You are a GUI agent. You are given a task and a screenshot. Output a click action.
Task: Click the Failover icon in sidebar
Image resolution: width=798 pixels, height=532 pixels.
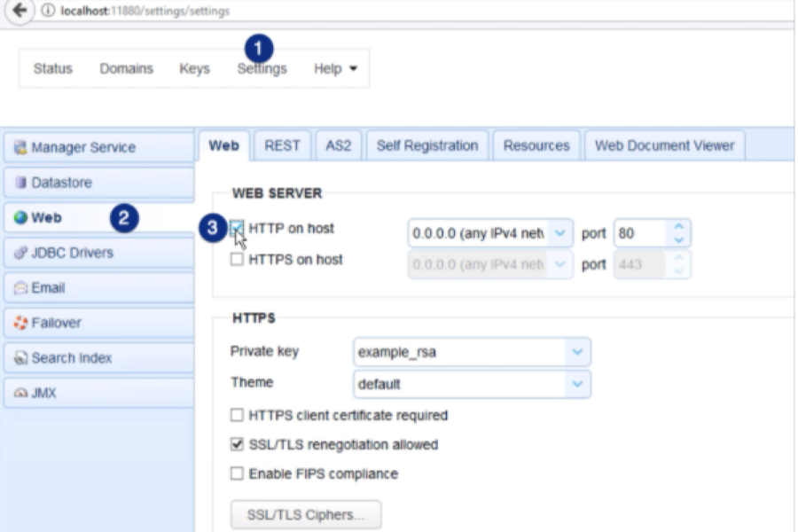coord(20,323)
